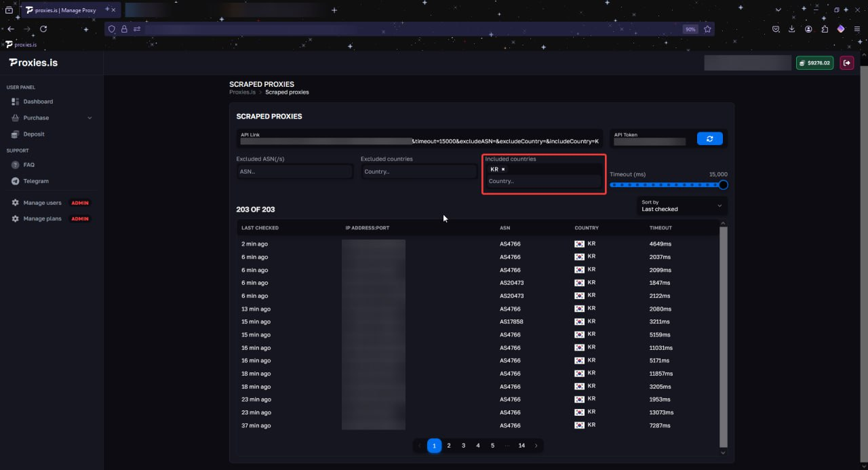Go to page 2 of results
The width and height of the screenshot is (868, 470).
tap(449, 446)
